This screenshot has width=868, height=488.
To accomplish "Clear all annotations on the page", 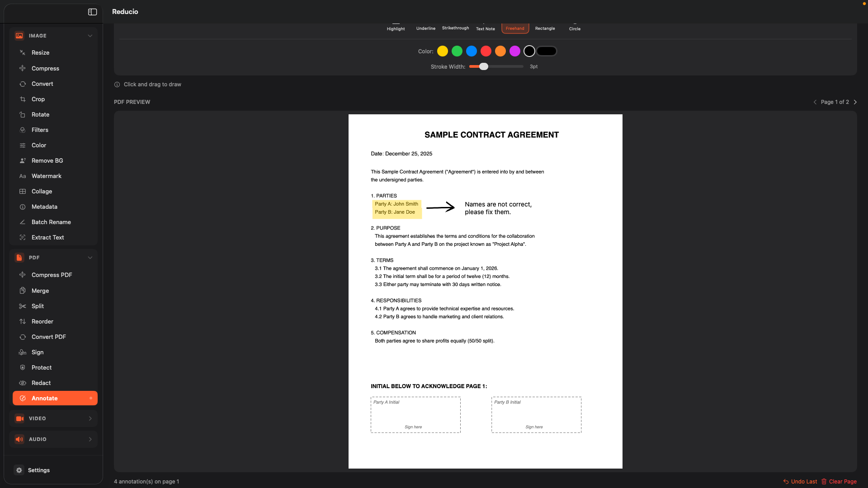I will point(840,482).
